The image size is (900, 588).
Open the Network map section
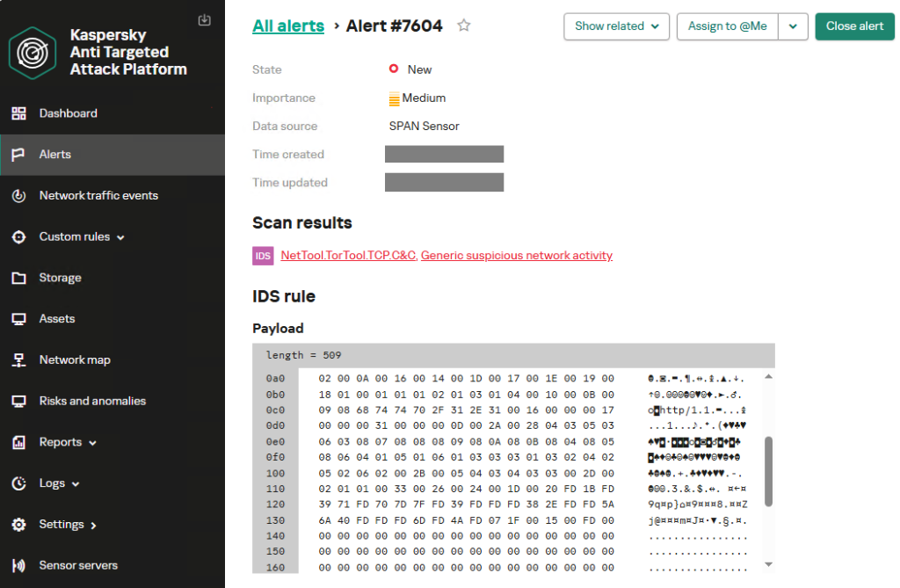click(x=75, y=360)
